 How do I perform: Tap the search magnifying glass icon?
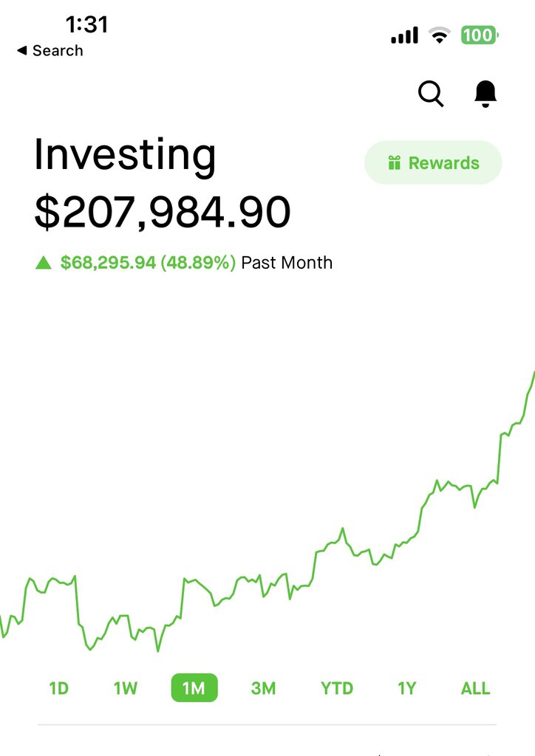(431, 94)
